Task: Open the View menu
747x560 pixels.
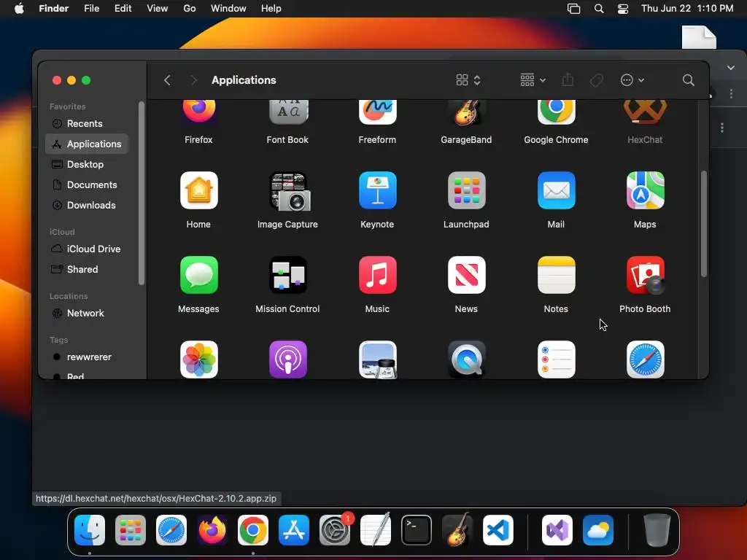Action: click(158, 9)
